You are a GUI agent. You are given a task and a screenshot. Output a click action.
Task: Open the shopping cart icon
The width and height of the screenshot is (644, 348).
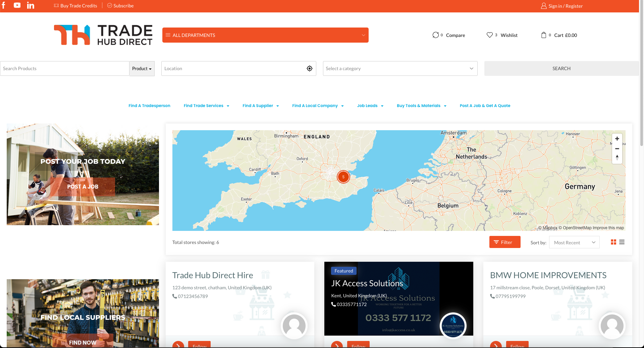click(544, 35)
